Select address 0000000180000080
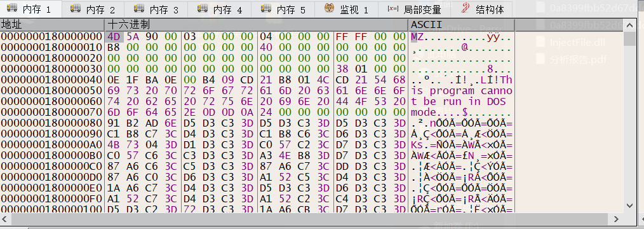Screen dimensions: 644x229 [x=51, y=123]
